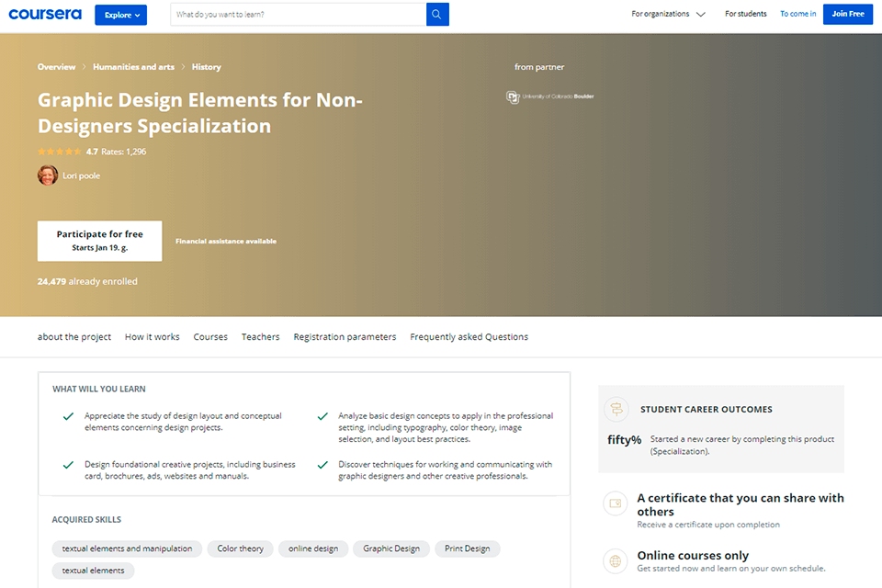This screenshot has height=588, width=882.
Task: Click the Participate for free button
Action: pyautogui.click(x=99, y=241)
